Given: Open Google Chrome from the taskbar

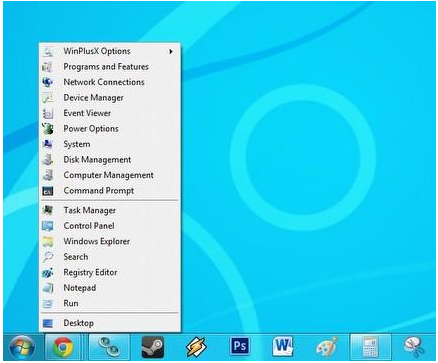Looking at the screenshot, I should pyautogui.click(x=63, y=347).
